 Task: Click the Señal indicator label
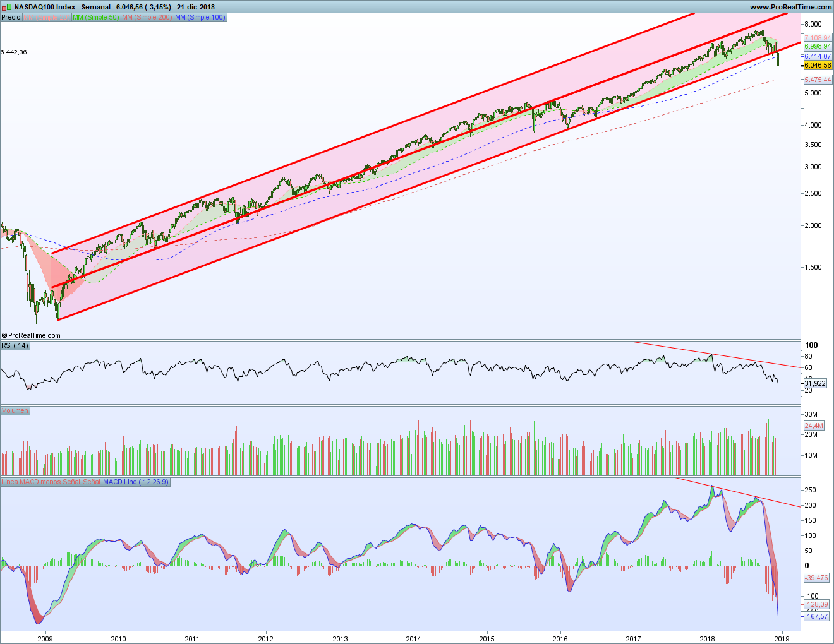point(92,482)
